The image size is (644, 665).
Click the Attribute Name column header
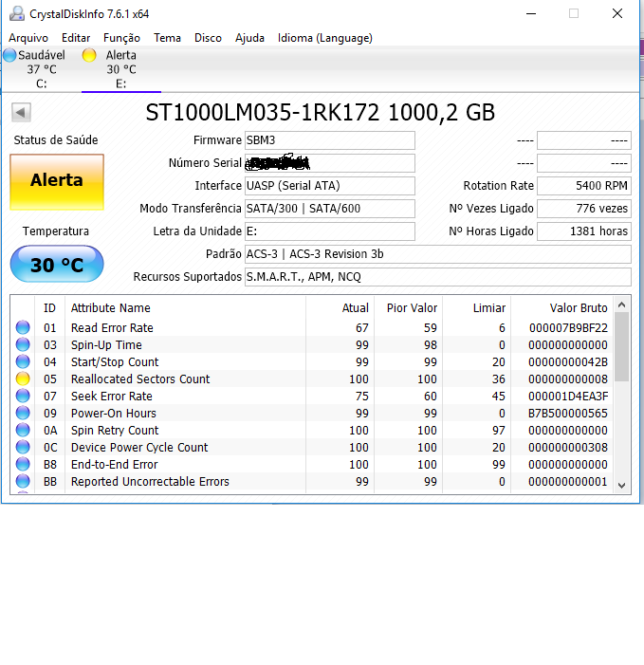tap(185, 308)
